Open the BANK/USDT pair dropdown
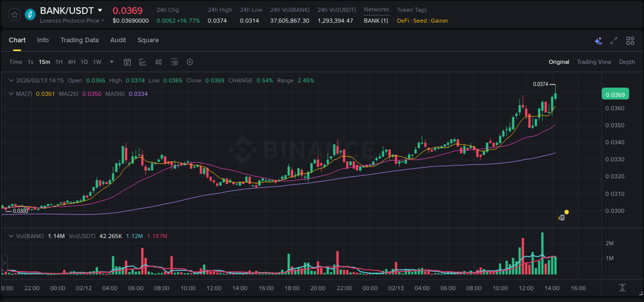 tap(101, 10)
